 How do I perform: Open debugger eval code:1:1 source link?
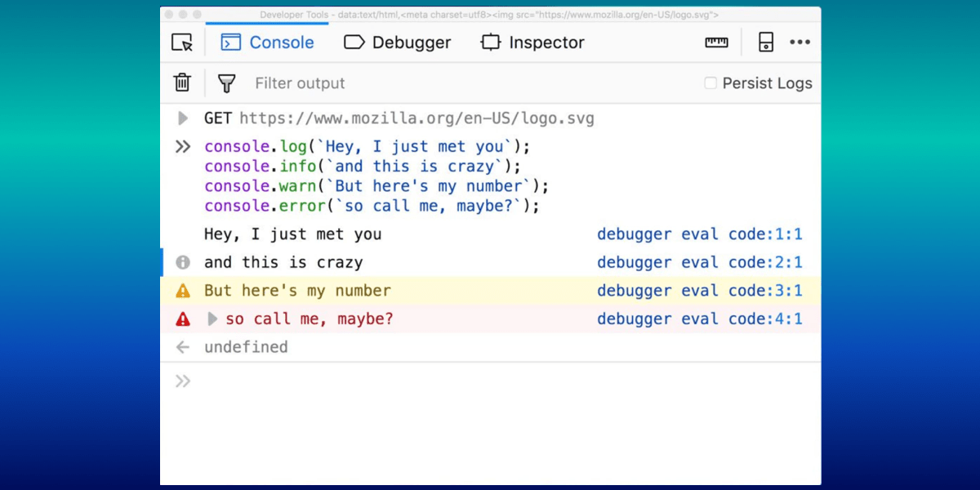[x=700, y=234]
